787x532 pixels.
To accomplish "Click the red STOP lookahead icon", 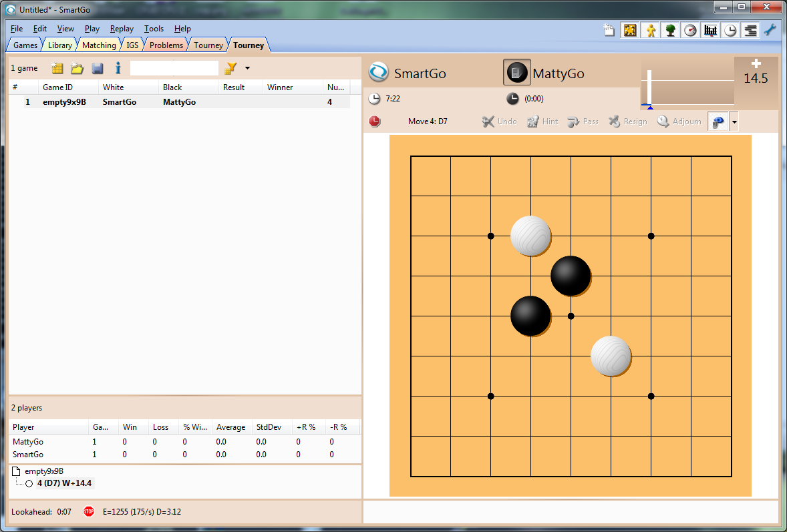I will [89, 512].
